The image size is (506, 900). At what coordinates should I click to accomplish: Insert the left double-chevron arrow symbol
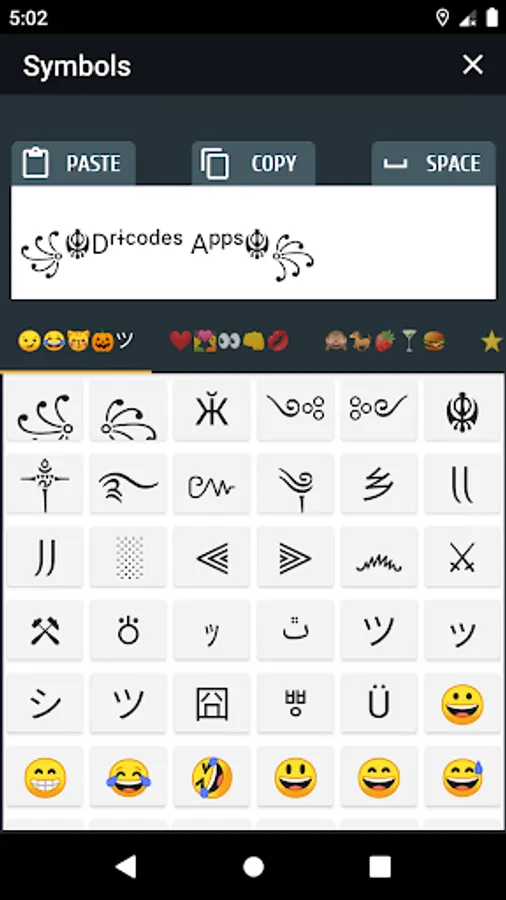[212, 557]
